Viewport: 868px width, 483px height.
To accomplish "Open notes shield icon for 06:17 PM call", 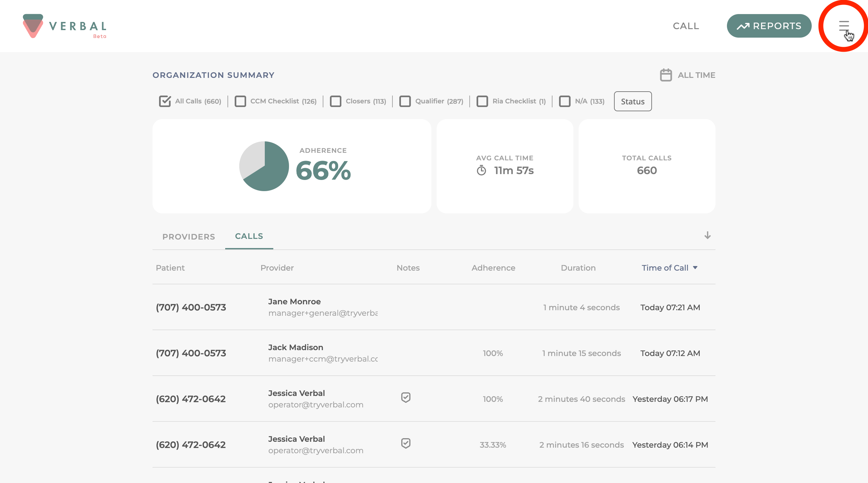I will tap(406, 398).
